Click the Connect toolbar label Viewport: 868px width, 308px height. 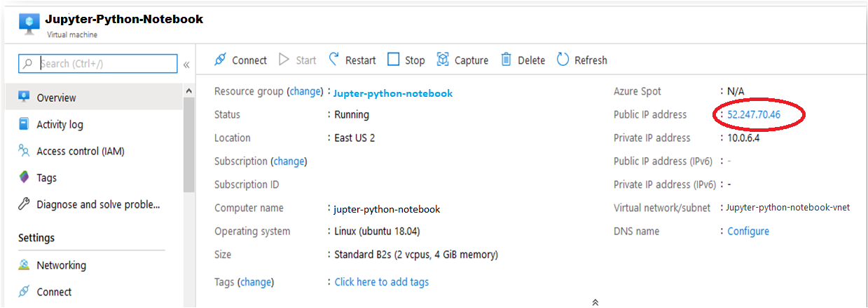tap(249, 60)
